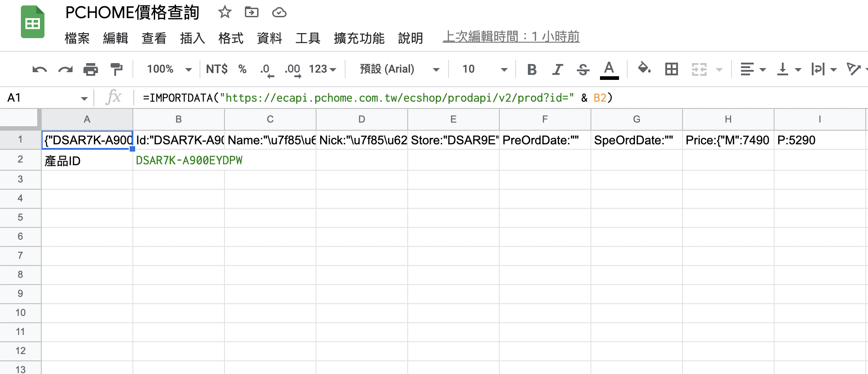The image size is (868, 374).
Task: Select cell P:5290
Action: (820, 140)
